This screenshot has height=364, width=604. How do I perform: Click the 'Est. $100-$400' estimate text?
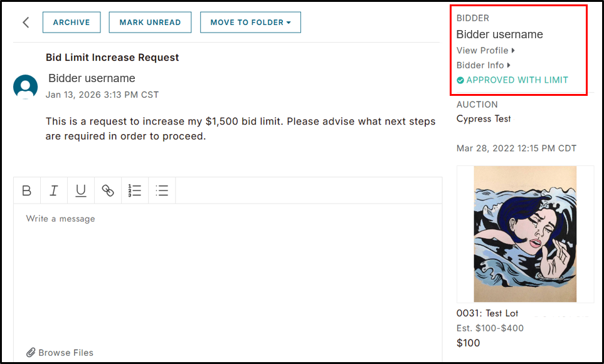[490, 328]
